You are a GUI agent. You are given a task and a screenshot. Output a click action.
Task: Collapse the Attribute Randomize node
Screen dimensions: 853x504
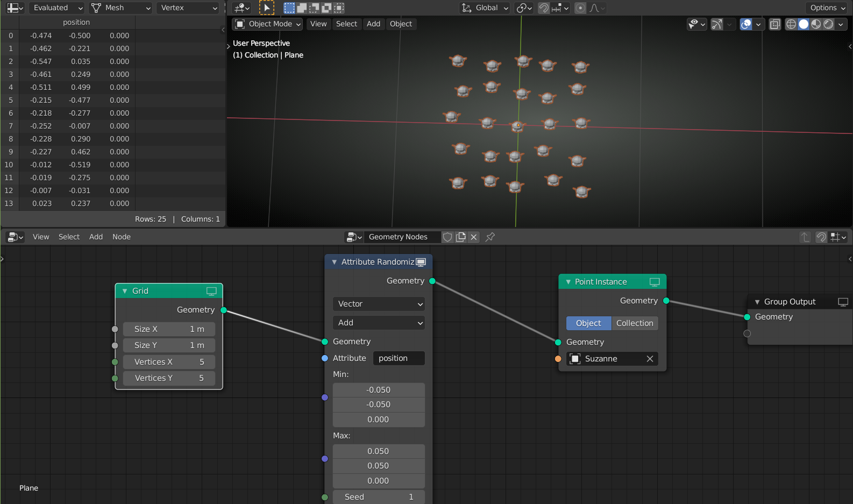(334, 262)
